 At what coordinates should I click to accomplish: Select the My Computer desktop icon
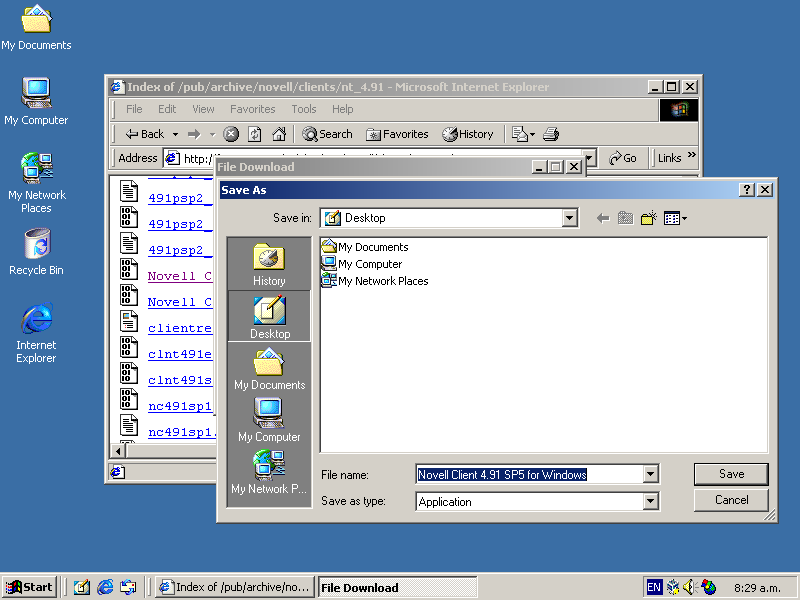36,101
